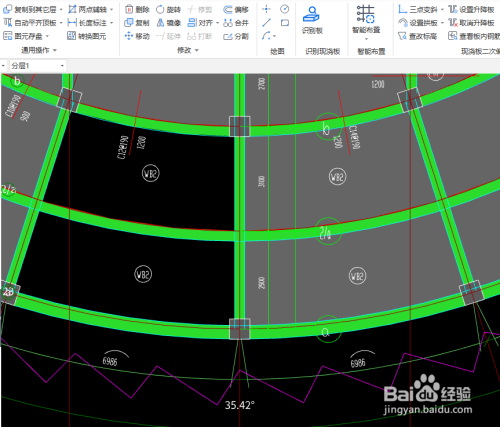Expand the 两点辅轴 dropdown arrow
The height and width of the screenshot is (427, 500).
point(112,10)
